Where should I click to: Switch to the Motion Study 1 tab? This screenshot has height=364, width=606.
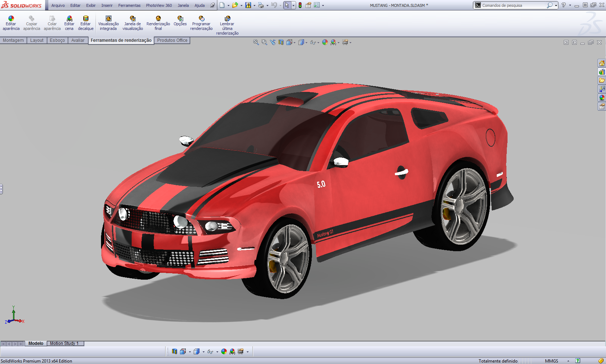[64, 343]
